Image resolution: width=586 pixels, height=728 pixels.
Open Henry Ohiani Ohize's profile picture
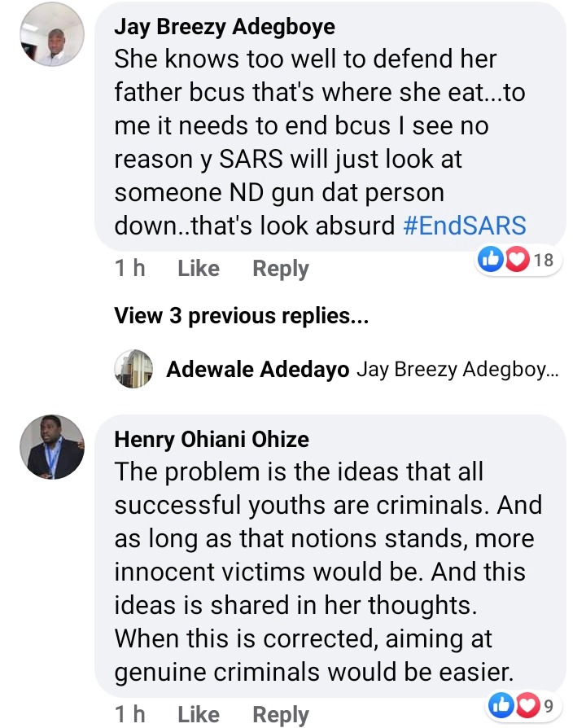(x=51, y=446)
